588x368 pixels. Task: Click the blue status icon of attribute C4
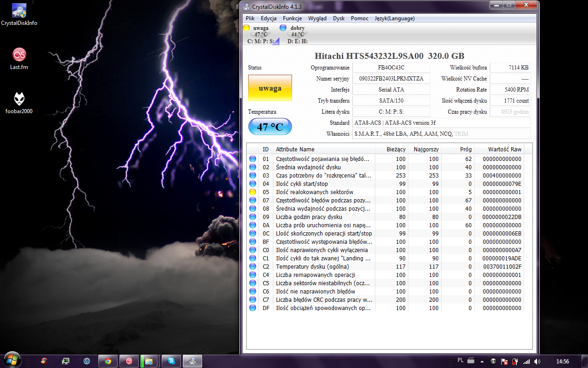[x=253, y=275]
